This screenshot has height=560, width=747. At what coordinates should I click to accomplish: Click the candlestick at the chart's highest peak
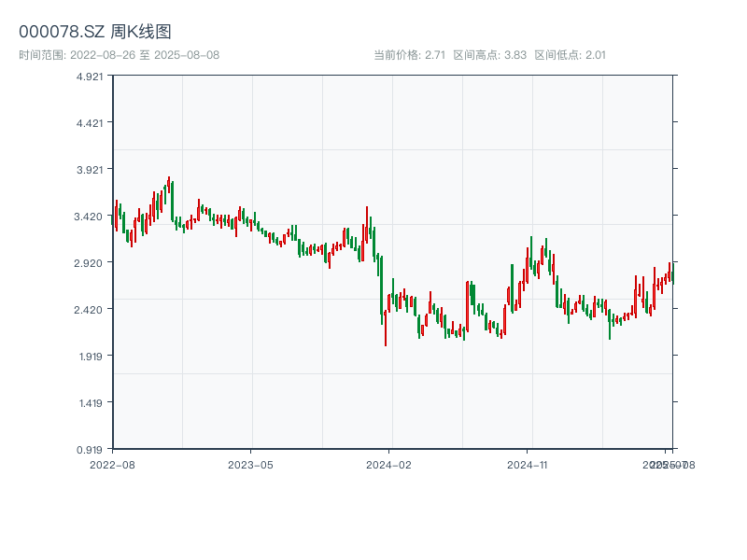pyautogui.click(x=169, y=184)
